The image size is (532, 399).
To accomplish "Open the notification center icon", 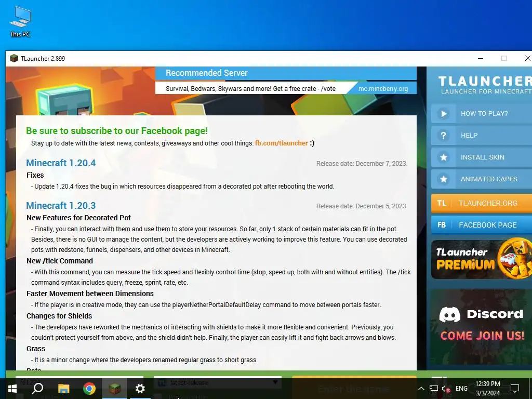I will click(515, 389).
